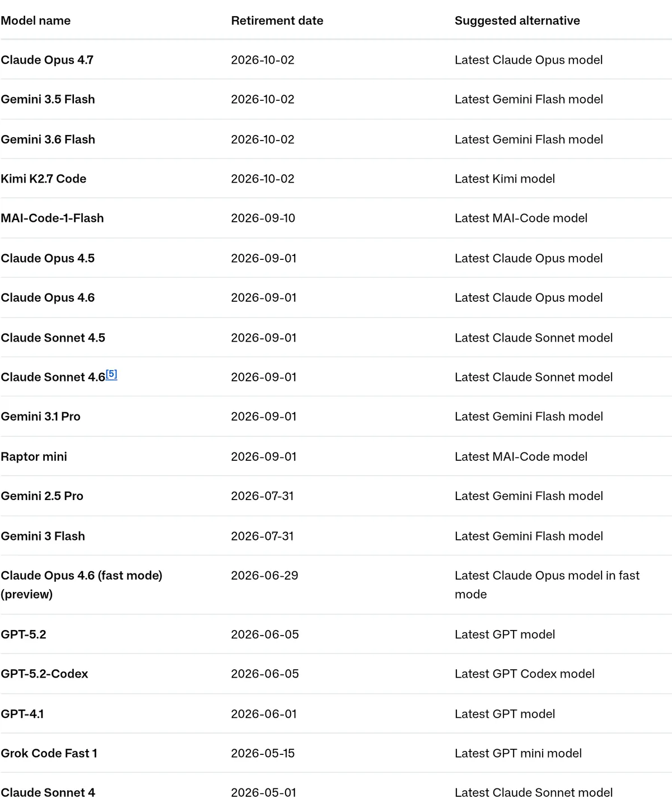
Task: Click the 'Gemini 2.5 Pro' model name
Action: [x=42, y=496]
